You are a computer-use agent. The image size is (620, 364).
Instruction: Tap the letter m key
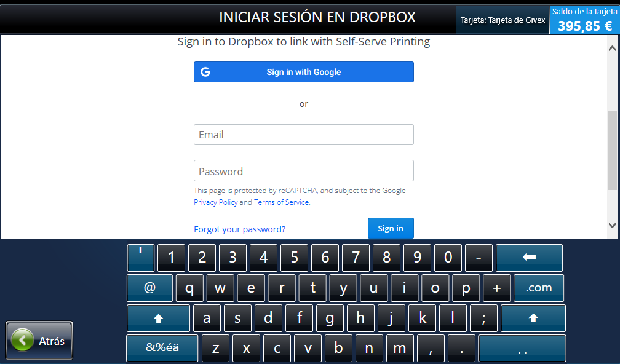click(x=400, y=349)
